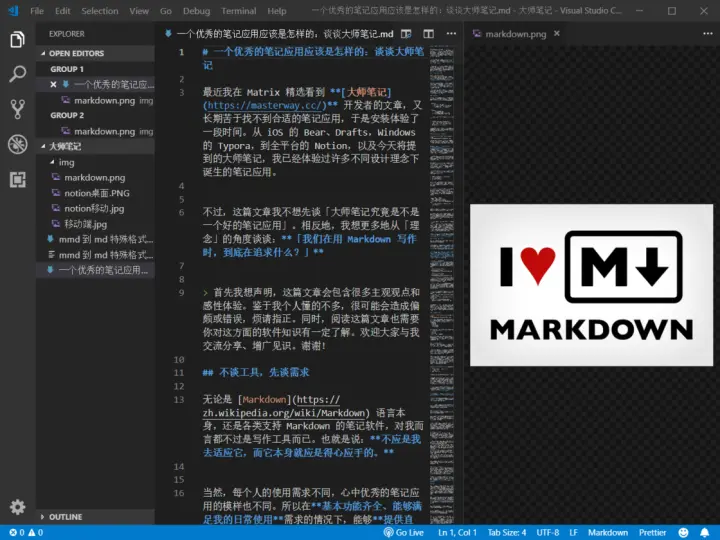Open 移动端.jpg file
The image size is (720, 540).
coord(95,224)
